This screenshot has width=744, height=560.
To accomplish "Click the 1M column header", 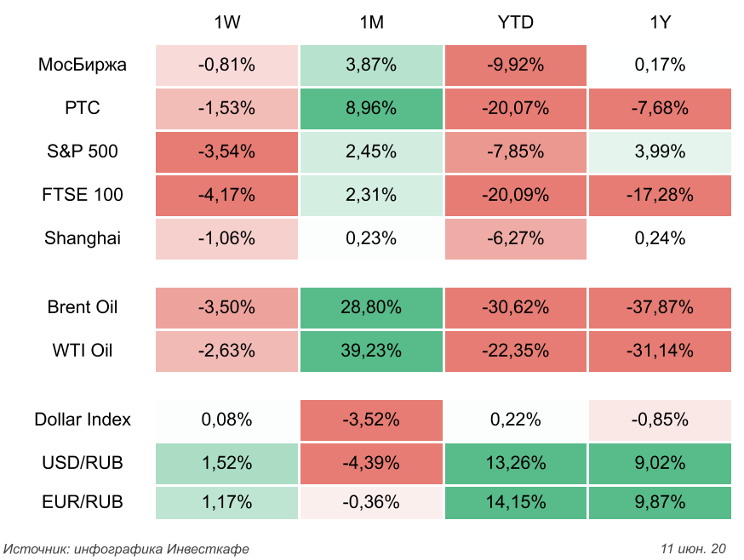I will coord(371,23).
